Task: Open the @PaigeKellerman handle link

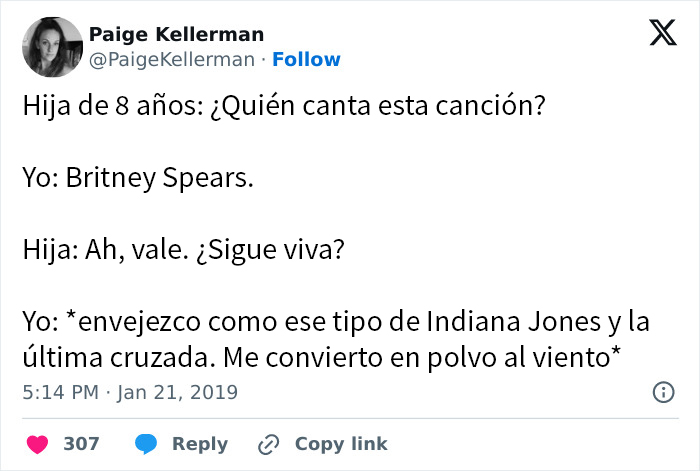Action: 172,59
